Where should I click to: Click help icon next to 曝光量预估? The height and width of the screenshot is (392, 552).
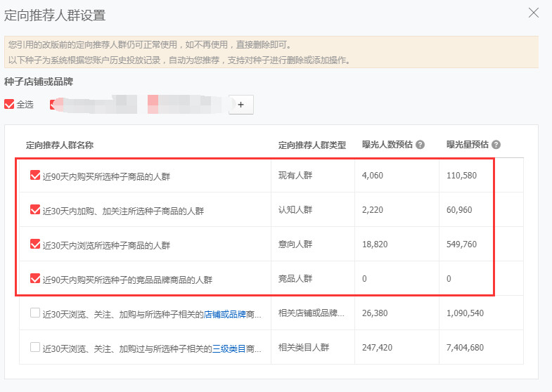[x=496, y=145]
